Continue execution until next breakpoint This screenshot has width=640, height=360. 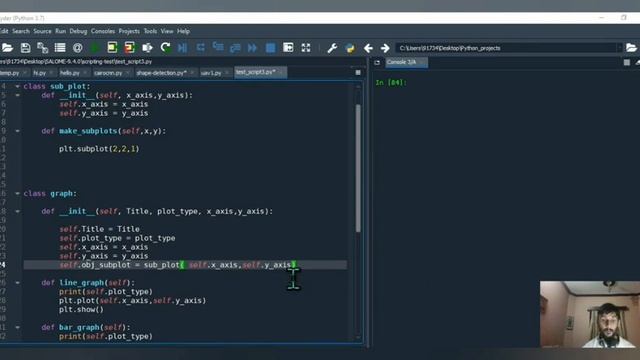click(253, 48)
